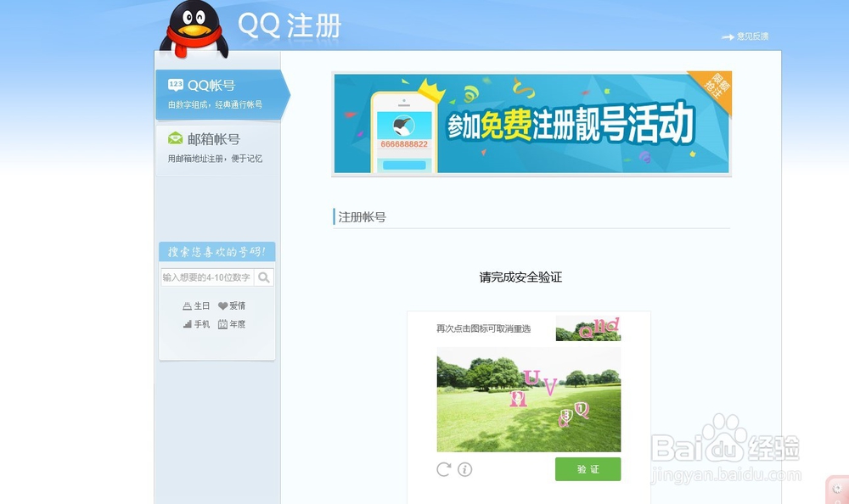This screenshot has height=504, width=849.
Task: Click the green 验证 button
Action: coord(588,469)
